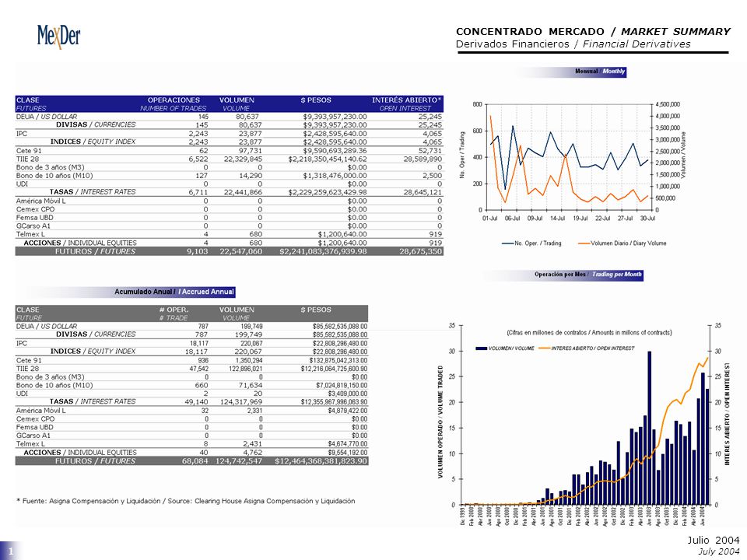The width and height of the screenshot is (747, 560).
Task: Select TIIE 28 volume 22,329,845
Action: (x=243, y=159)
